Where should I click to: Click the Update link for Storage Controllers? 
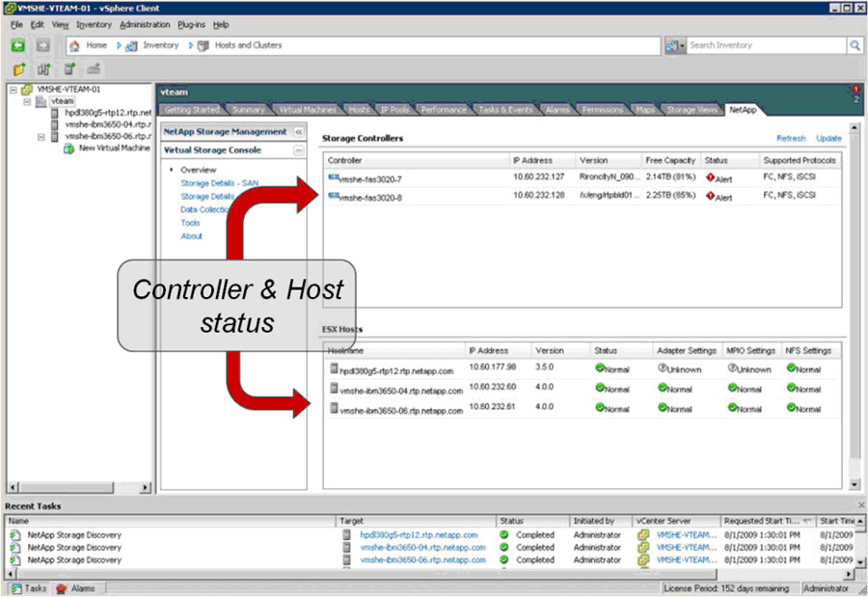(x=828, y=139)
